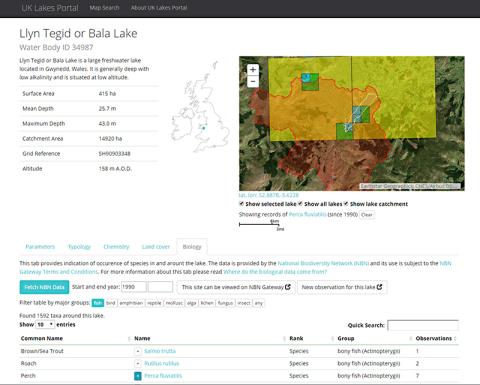Click the map attribution text
480x385 pixels.
[x=410, y=186]
